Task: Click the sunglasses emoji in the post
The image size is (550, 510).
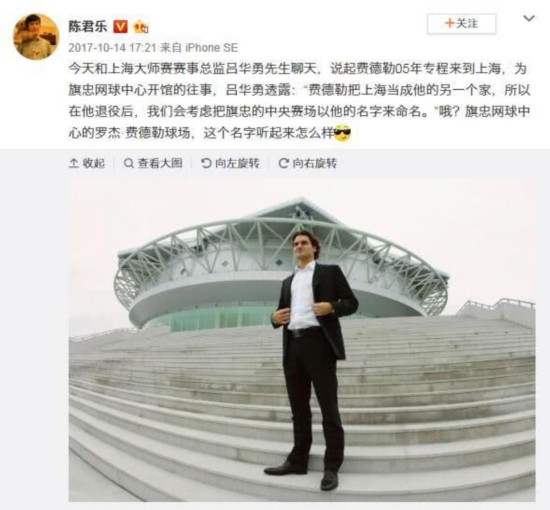Action: pyautogui.click(x=342, y=133)
